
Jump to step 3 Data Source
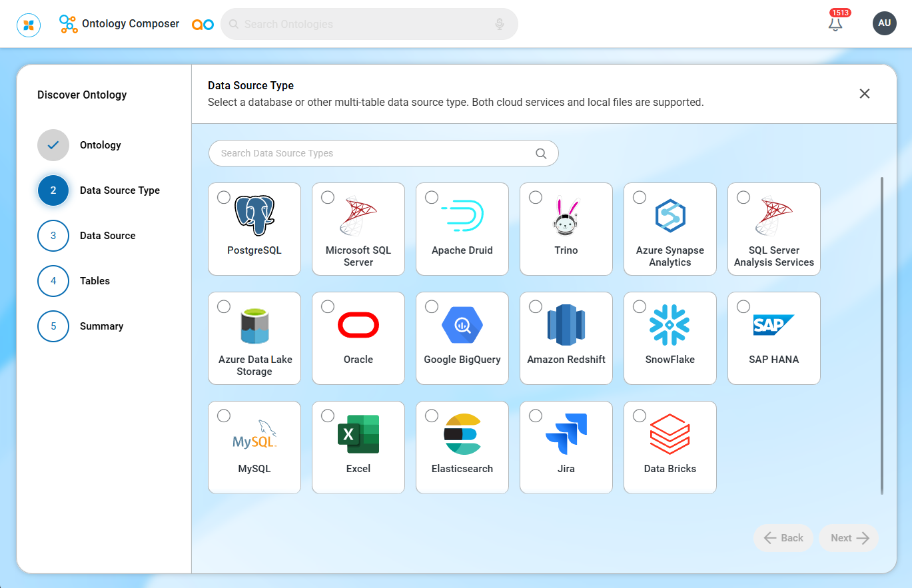click(x=53, y=236)
